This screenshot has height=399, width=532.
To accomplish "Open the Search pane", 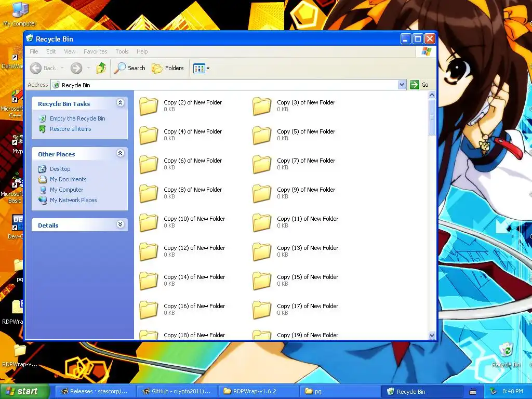I will 129,68.
